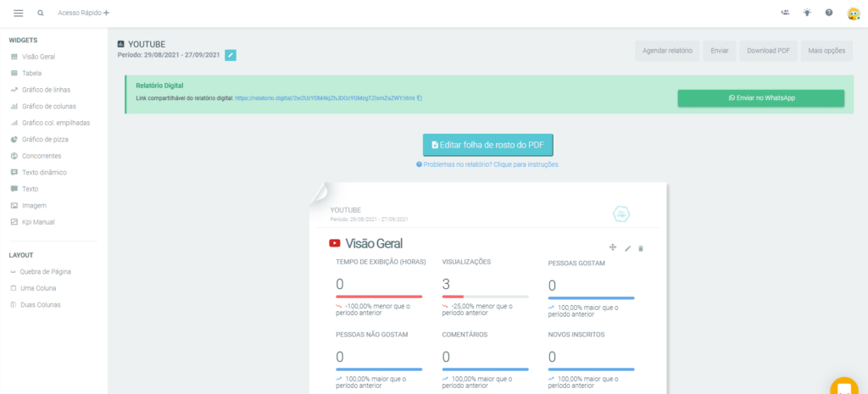The image size is (868, 394).
Task: Click the lightbulb ideas icon
Action: pos(807,12)
